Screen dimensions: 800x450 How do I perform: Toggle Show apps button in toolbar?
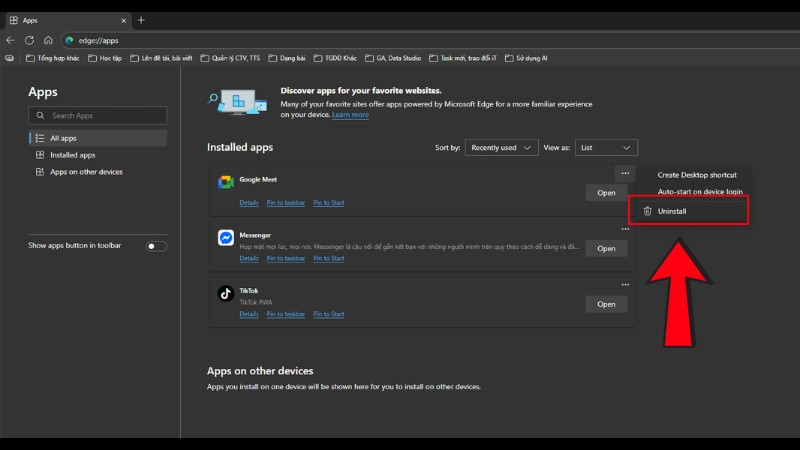tap(156, 246)
